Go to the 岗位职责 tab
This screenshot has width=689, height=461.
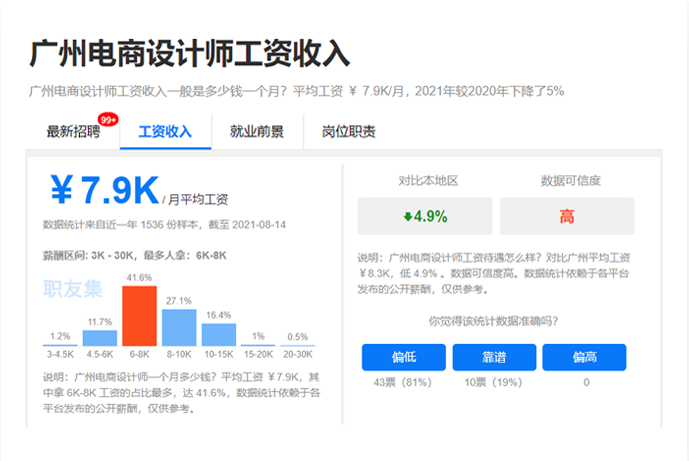click(x=349, y=131)
